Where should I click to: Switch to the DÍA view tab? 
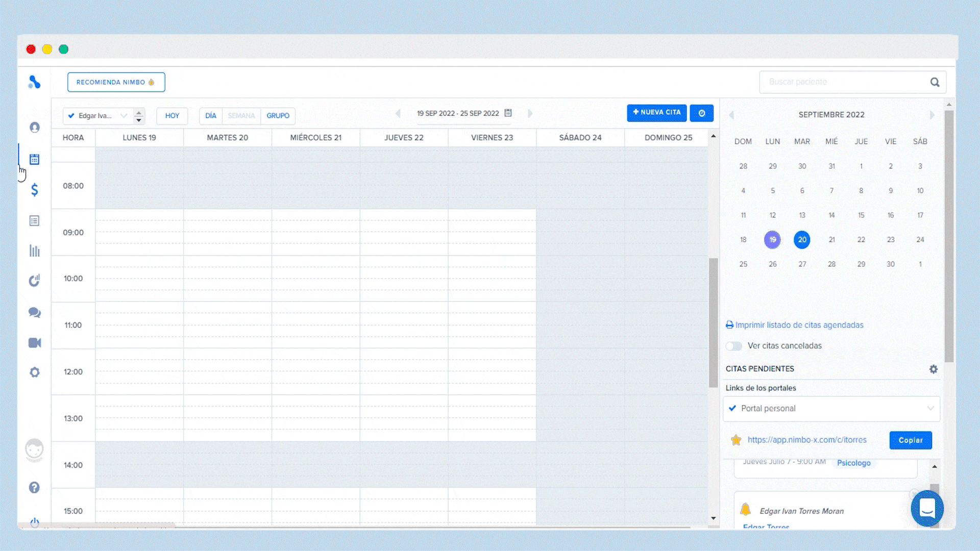tap(210, 116)
